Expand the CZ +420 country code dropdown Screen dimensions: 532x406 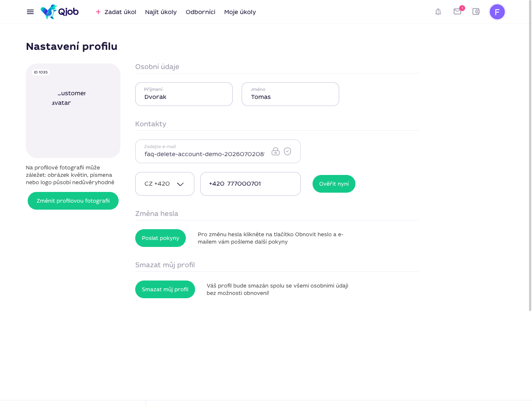click(165, 184)
